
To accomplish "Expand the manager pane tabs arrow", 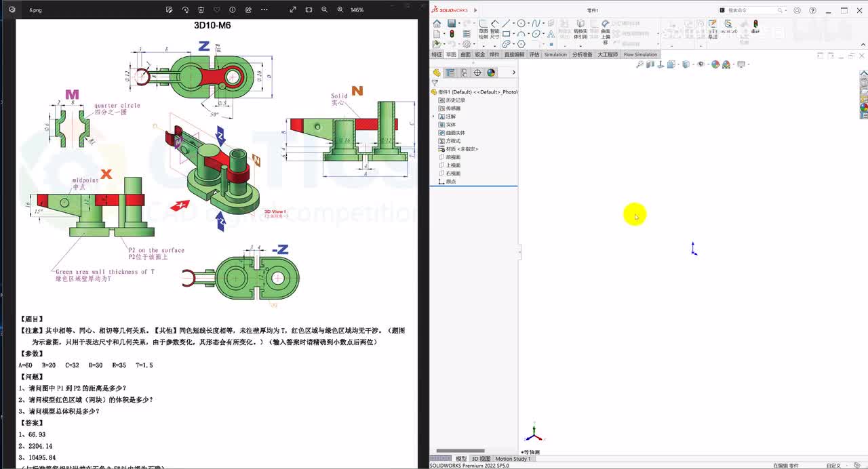I will pos(513,73).
